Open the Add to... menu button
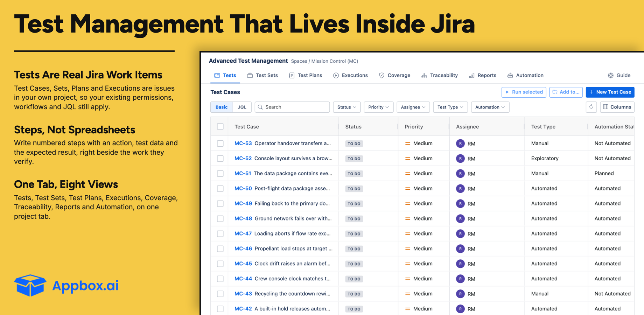 point(566,92)
